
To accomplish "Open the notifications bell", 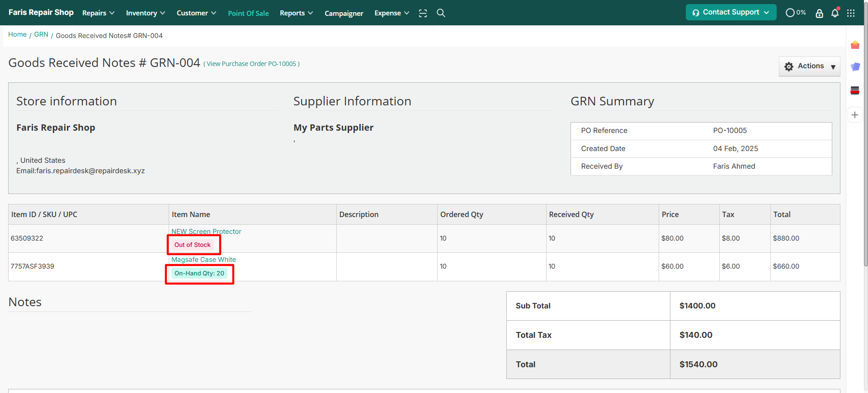I will point(835,13).
